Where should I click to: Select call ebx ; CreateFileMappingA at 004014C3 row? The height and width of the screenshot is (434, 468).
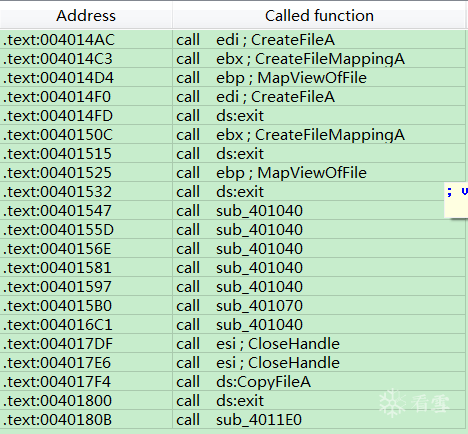(290, 59)
